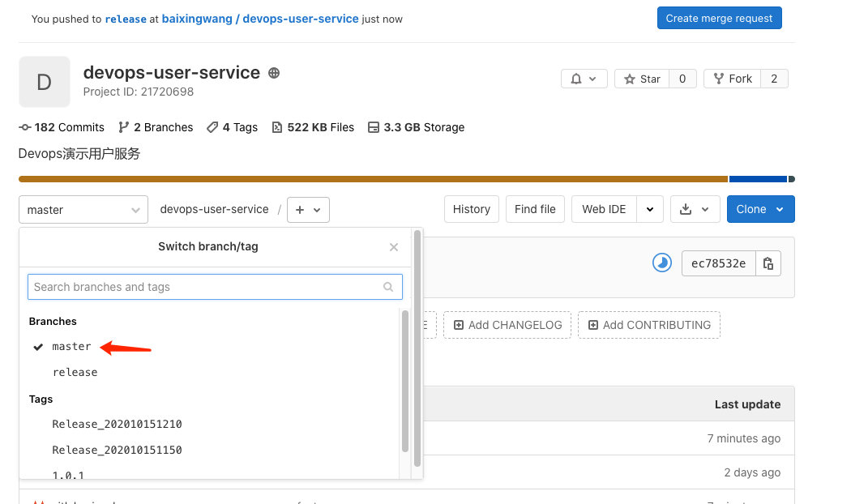This screenshot has width=851, height=504.
Task: Click the public visibility globe icon
Action: tap(274, 73)
